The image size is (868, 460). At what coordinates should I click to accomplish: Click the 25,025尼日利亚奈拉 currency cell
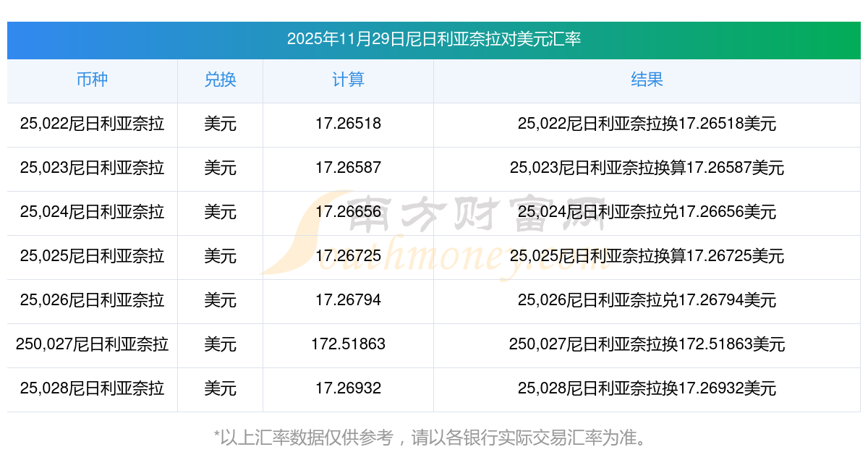[92, 257]
